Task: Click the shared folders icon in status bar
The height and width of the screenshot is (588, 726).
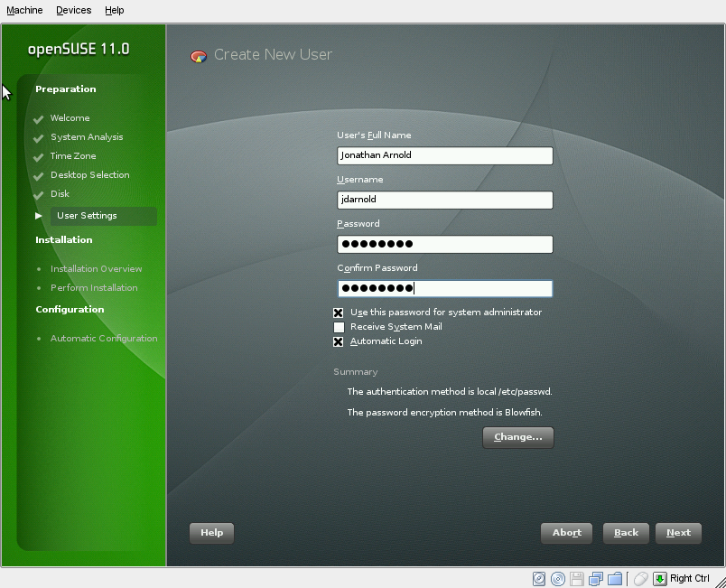Action: pyautogui.click(x=615, y=578)
